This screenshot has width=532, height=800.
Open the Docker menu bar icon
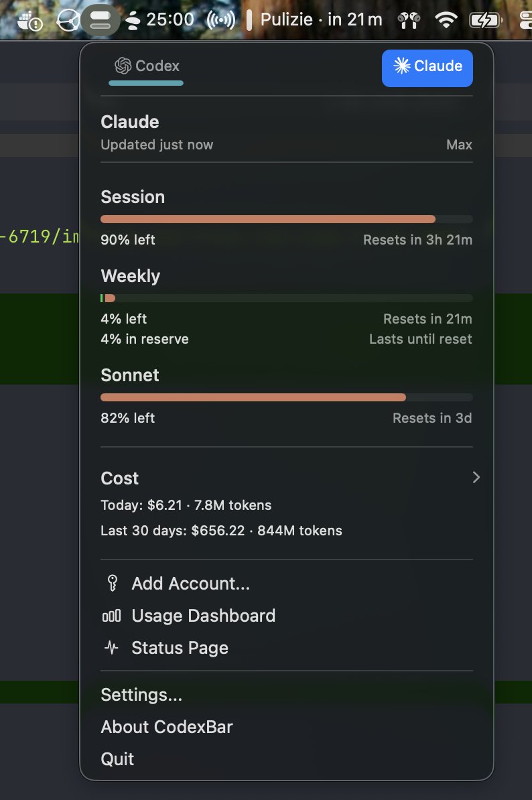[x=29, y=20]
